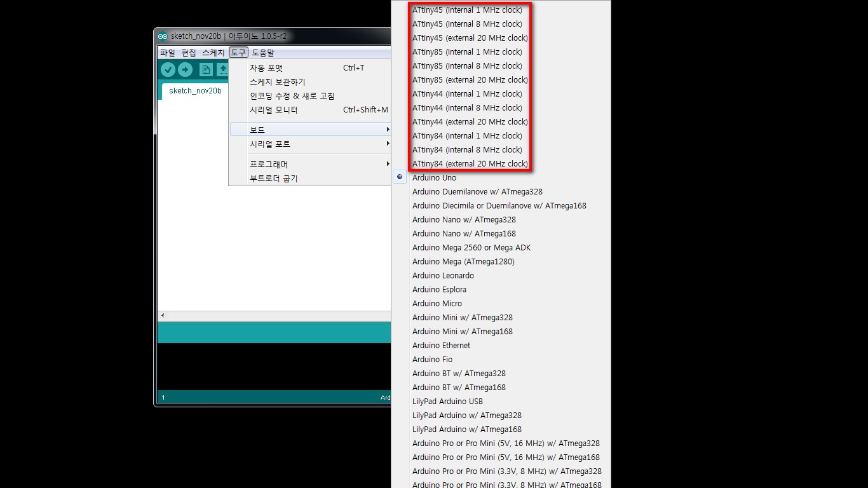Click the Verify checkmark toolbar icon

(168, 70)
